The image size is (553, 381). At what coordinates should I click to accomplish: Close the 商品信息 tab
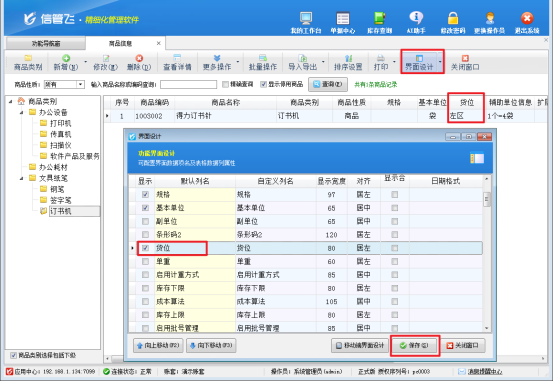pyautogui.click(x=159, y=43)
